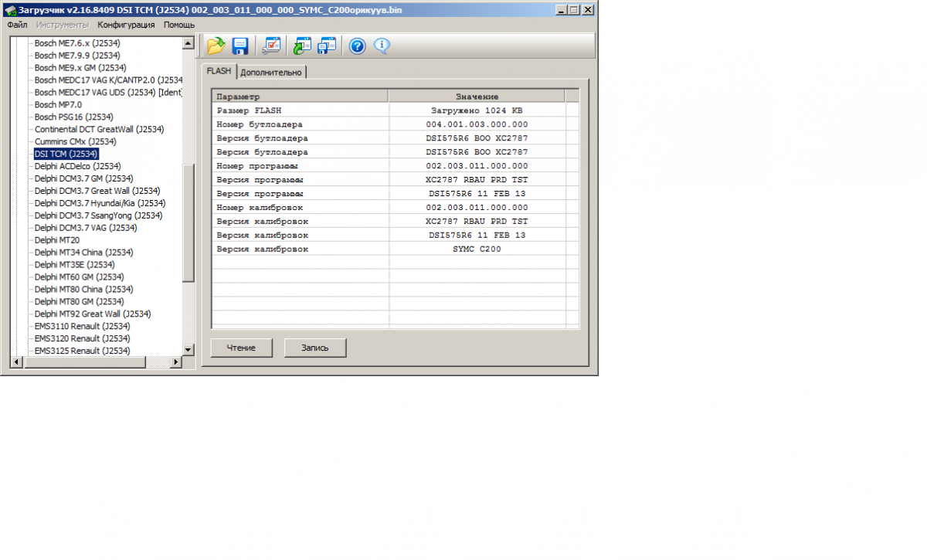Click the Размер FLASH parameter cell
Viewport: 927px width, 560px height.
[x=300, y=110]
